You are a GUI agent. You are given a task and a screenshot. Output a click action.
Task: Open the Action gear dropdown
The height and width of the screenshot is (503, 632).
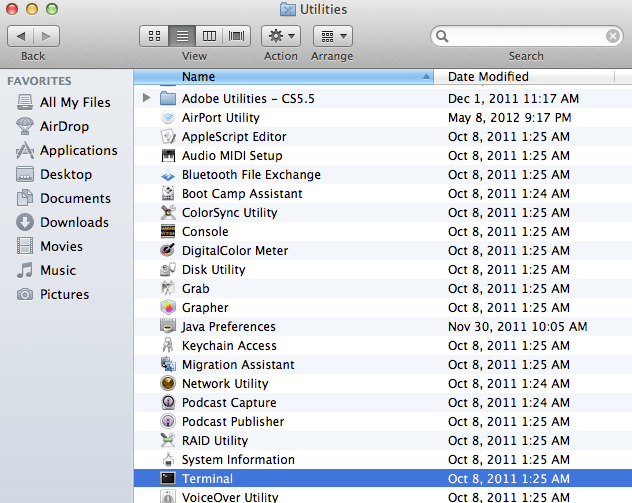(x=281, y=36)
